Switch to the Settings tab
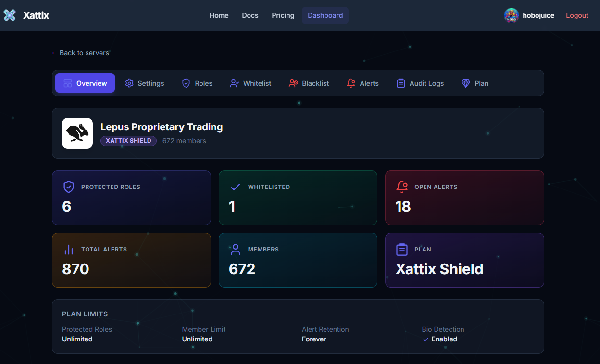The width and height of the screenshot is (600, 364). pyautogui.click(x=145, y=83)
